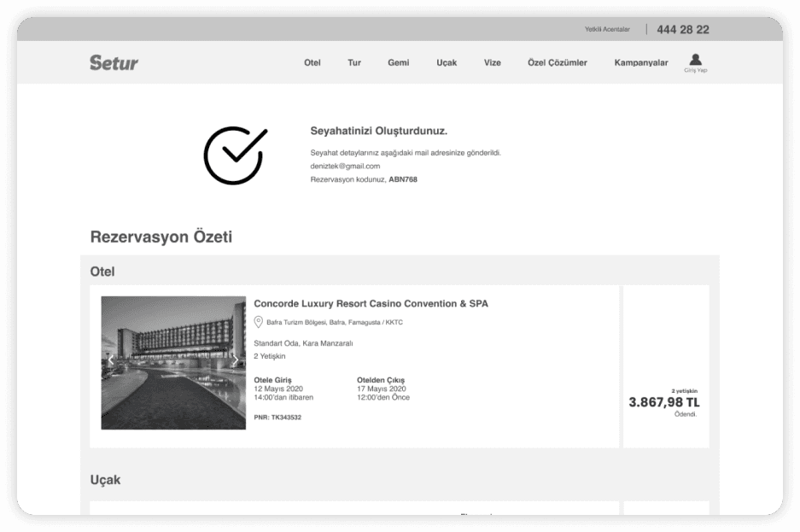Open the Gemi menu item

point(398,62)
